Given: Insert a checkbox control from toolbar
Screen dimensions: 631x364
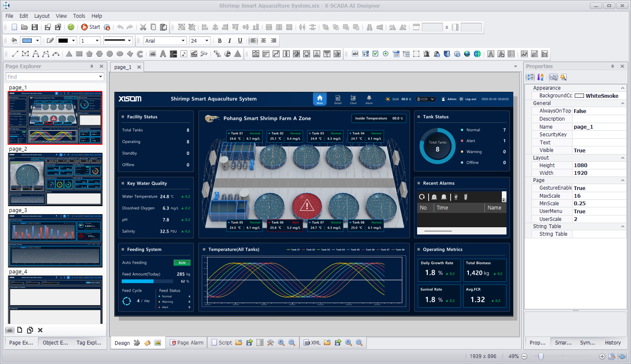Looking at the screenshot, I should tap(376, 54).
